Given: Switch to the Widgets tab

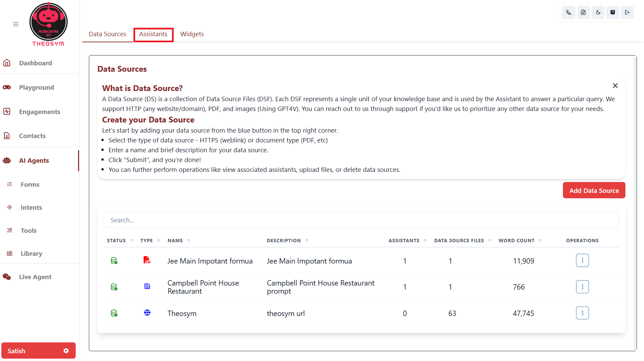Looking at the screenshot, I should coord(192,34).
